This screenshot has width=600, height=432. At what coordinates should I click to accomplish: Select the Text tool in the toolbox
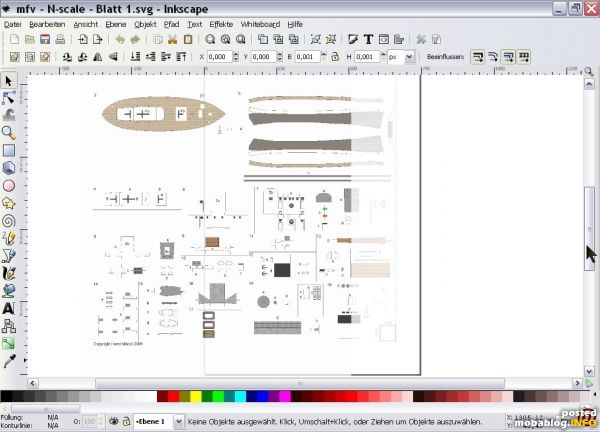(9, 308)
